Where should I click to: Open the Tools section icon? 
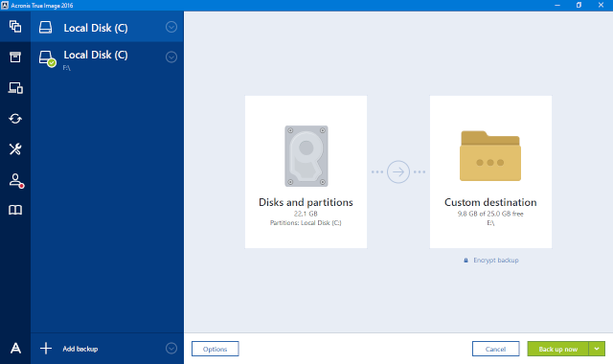[15, 149]
